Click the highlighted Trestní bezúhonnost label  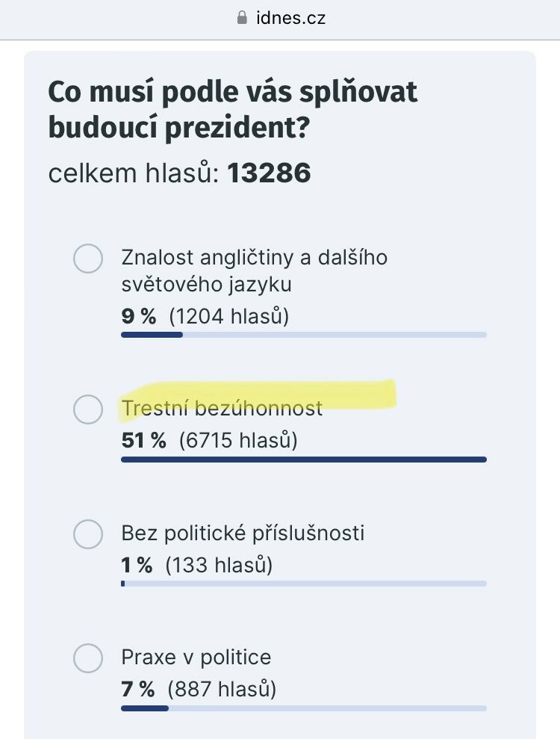coord(222,408)
